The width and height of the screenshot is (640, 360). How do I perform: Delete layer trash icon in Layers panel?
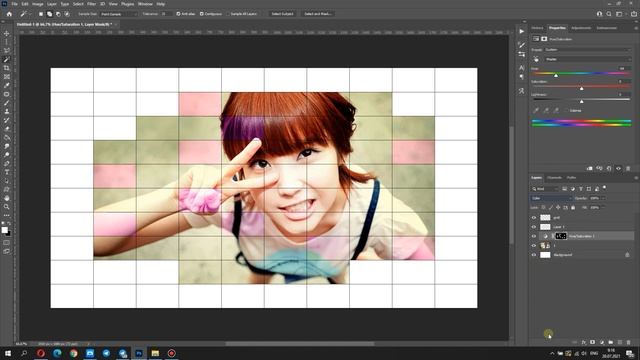(x=629, y=342)
